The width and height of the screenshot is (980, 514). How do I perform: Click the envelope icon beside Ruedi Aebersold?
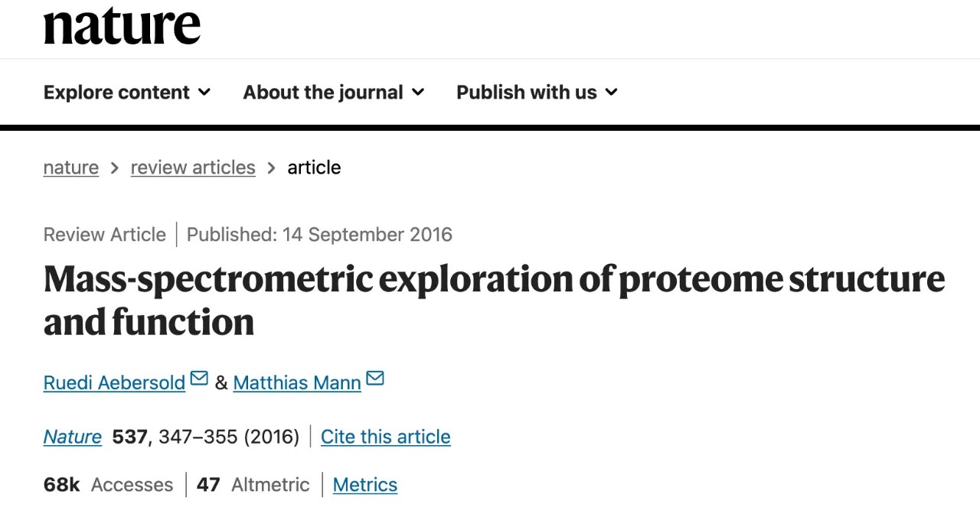(199, 378)
